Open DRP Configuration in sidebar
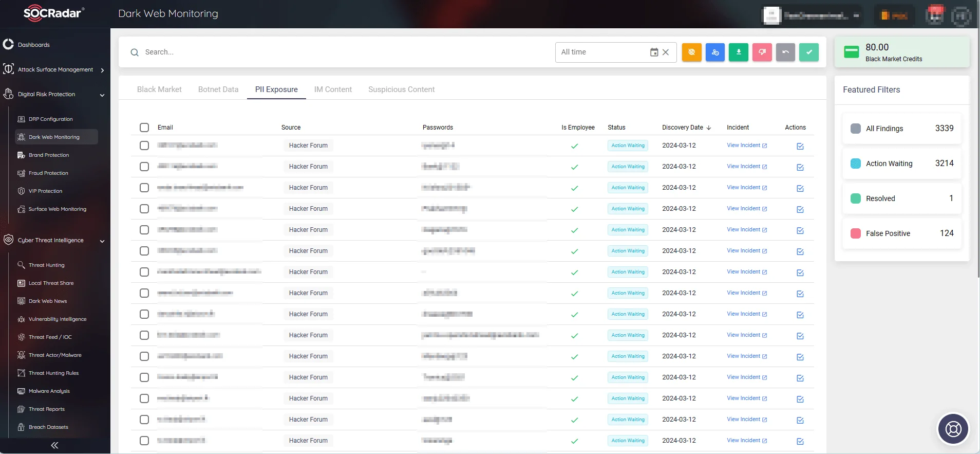The height and width of the screenshot is (454, 980). click(50, 119)
